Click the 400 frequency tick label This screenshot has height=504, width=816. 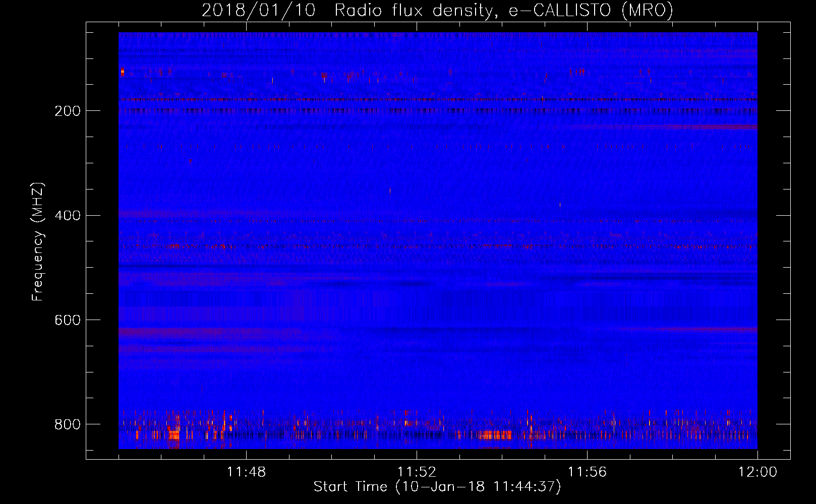coord(67,216)
